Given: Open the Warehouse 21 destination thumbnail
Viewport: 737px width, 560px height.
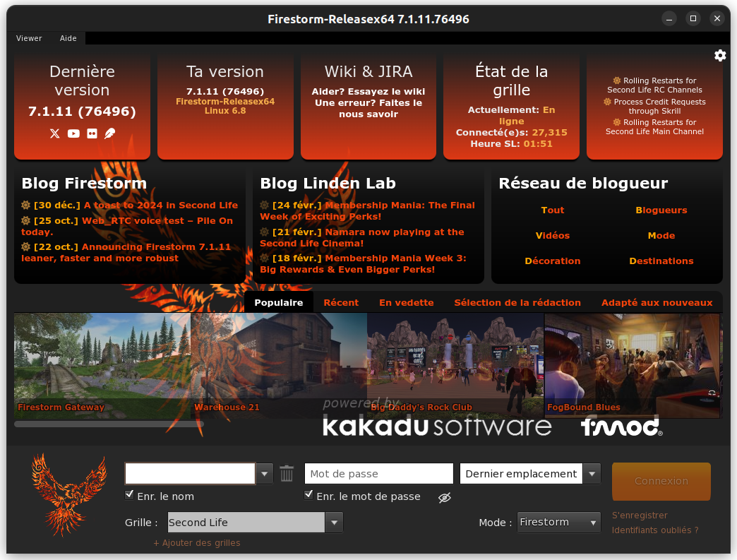Looking at the screenshot, I should [279, 365].
